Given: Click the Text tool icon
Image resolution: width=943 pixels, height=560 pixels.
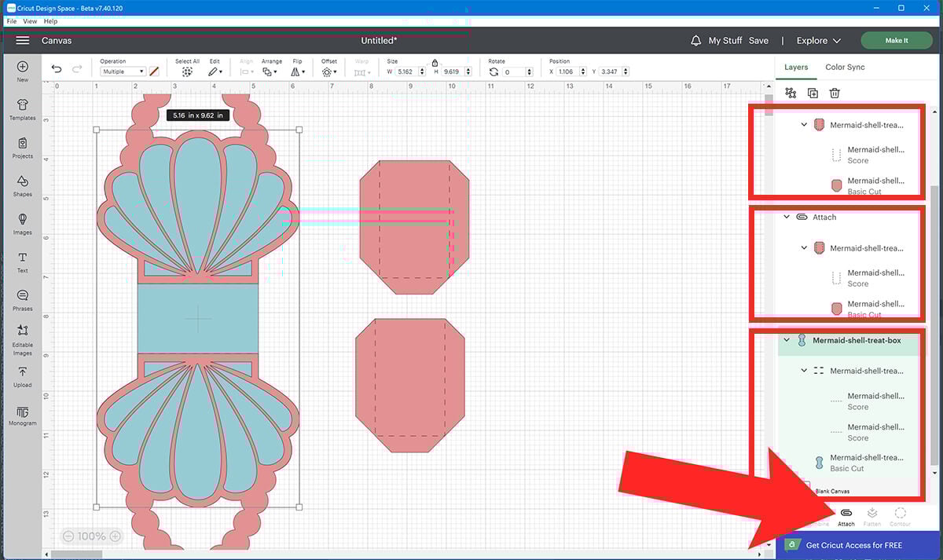Looking at the screenshot, I should click(x=22, y=262).
